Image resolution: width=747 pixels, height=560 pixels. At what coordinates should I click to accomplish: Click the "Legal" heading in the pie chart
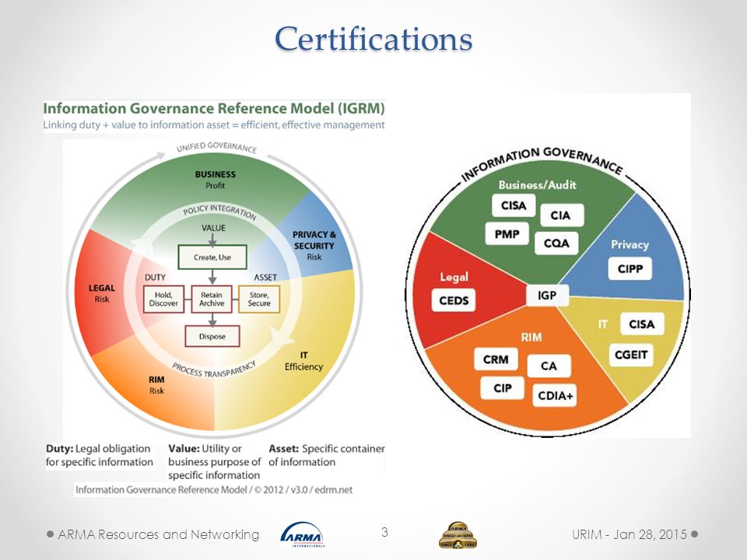tap(454, 277)
